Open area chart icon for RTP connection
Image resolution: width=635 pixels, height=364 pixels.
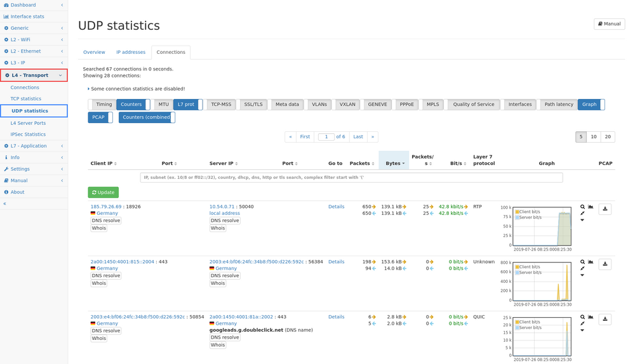(x=591, y=207)
